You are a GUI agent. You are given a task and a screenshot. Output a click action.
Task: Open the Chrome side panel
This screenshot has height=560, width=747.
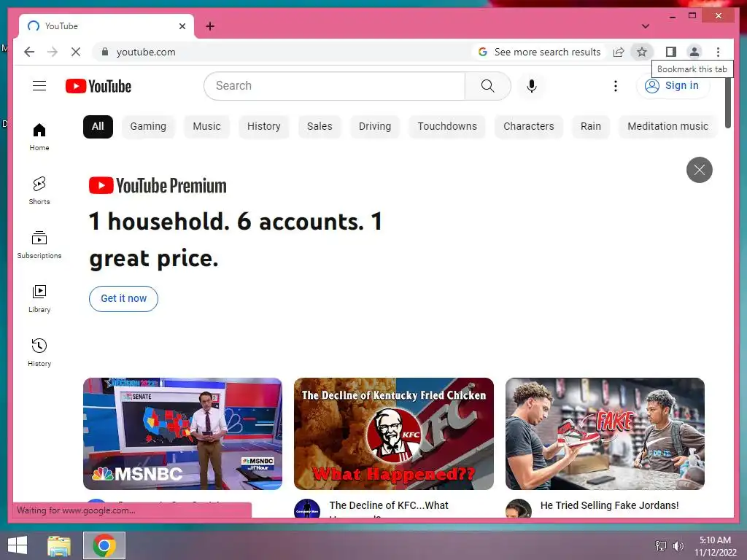pos(671,52)
